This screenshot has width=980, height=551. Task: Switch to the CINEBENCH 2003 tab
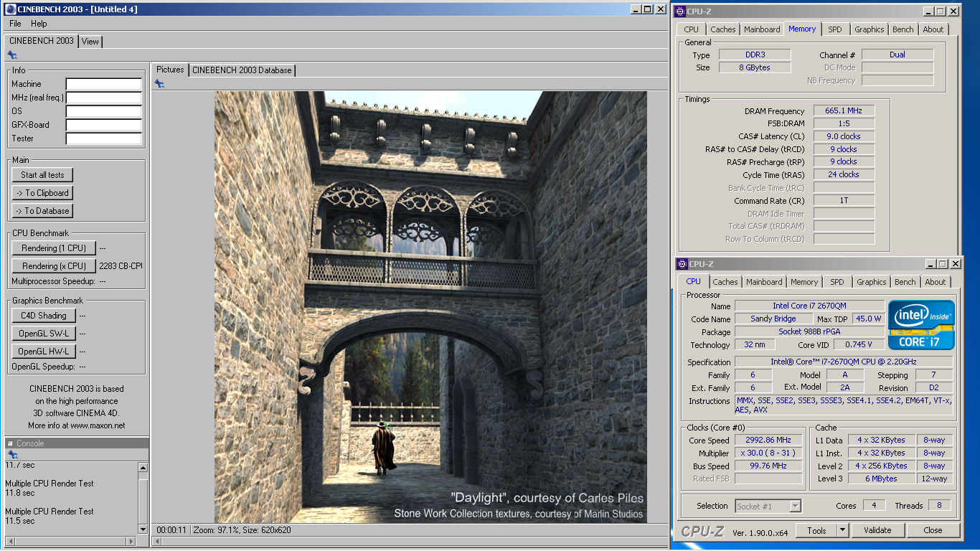pos(41,41)
